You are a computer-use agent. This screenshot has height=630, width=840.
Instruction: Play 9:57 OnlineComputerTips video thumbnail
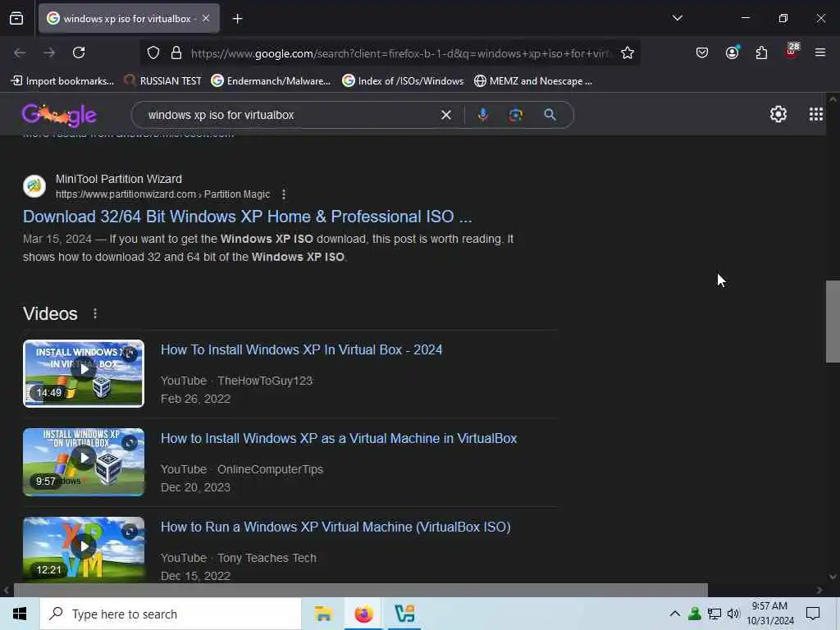pos(84,462)
